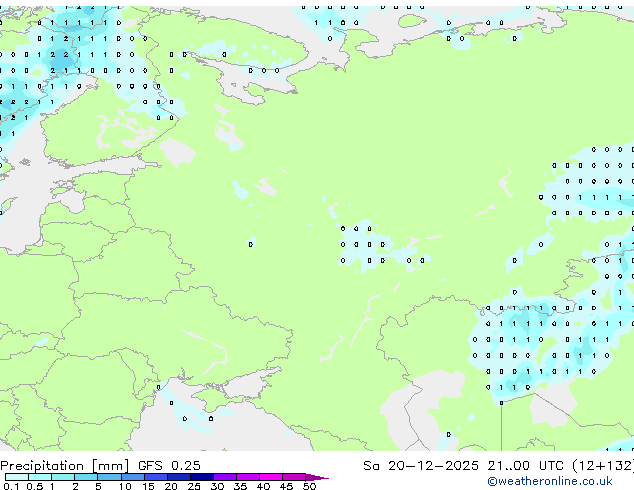Pick legend swatch between 35 and 40

click(x=247, y=477)
